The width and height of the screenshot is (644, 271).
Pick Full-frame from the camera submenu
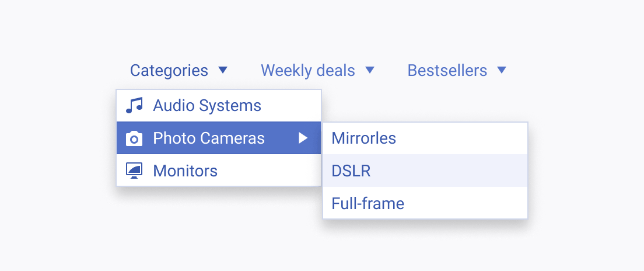point(367,204)
